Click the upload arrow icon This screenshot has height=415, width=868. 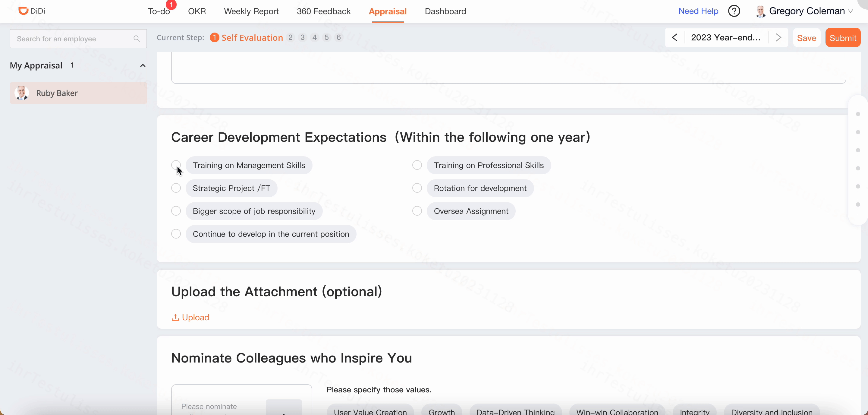pos(175,317)
